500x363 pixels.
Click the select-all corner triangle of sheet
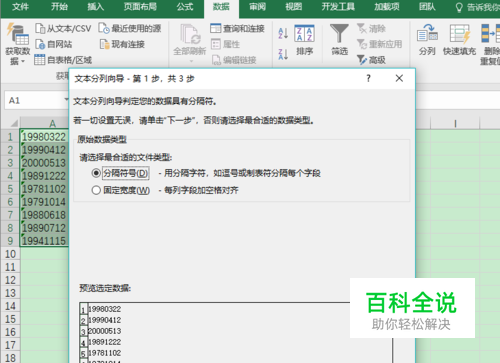[x=14, y=123]
